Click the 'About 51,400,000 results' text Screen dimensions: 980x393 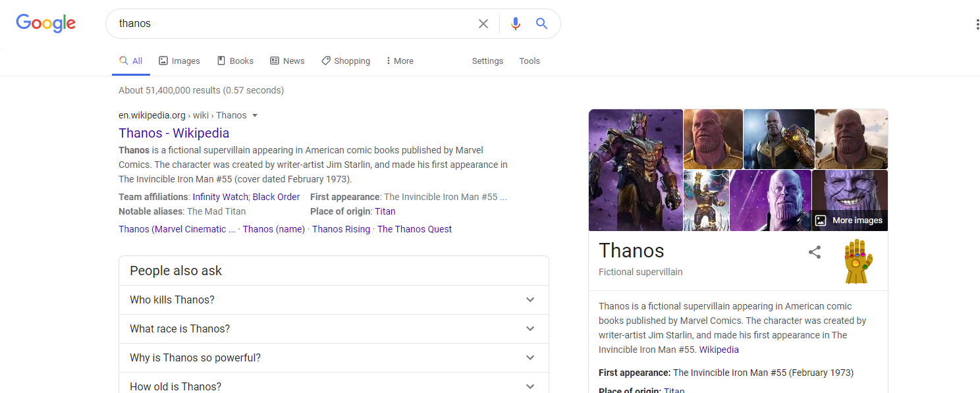pyautogui.click(x=202, y=90)
